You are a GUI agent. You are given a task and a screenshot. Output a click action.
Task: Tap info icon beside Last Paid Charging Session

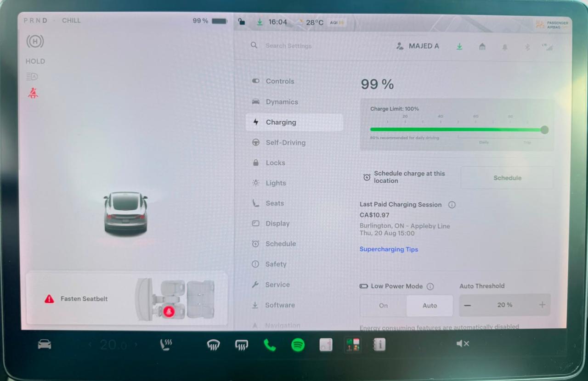(x=452, y=205)
